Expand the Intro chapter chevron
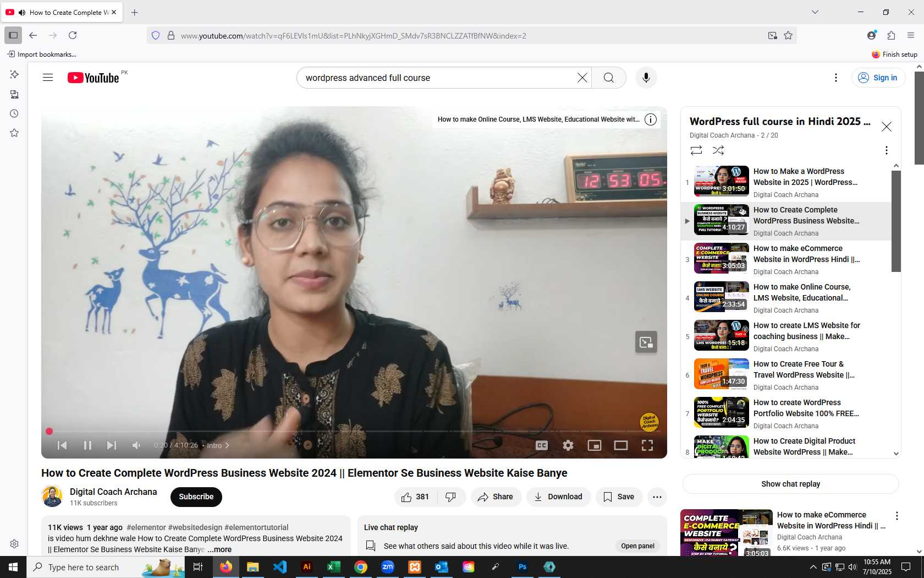The width and height of the screenshot is (924, 578). point(227,445)
